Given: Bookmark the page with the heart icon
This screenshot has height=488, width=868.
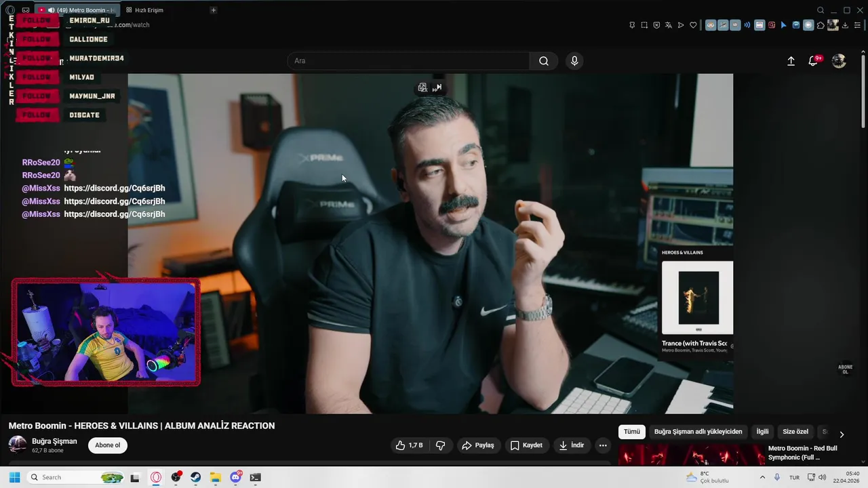Looking at the screenshot, I should click(x=693, y=25).
